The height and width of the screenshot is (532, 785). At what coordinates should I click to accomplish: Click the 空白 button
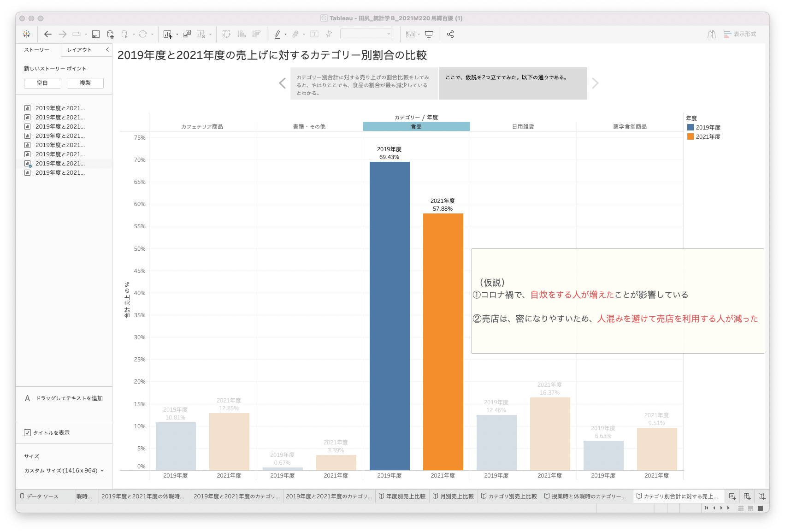point(42,83)
